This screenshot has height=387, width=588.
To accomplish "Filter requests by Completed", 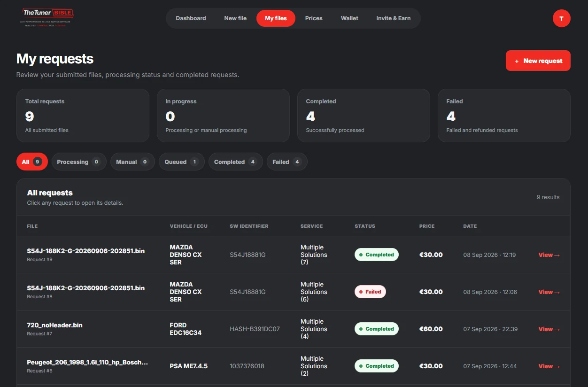I will (x=236, y=162).
